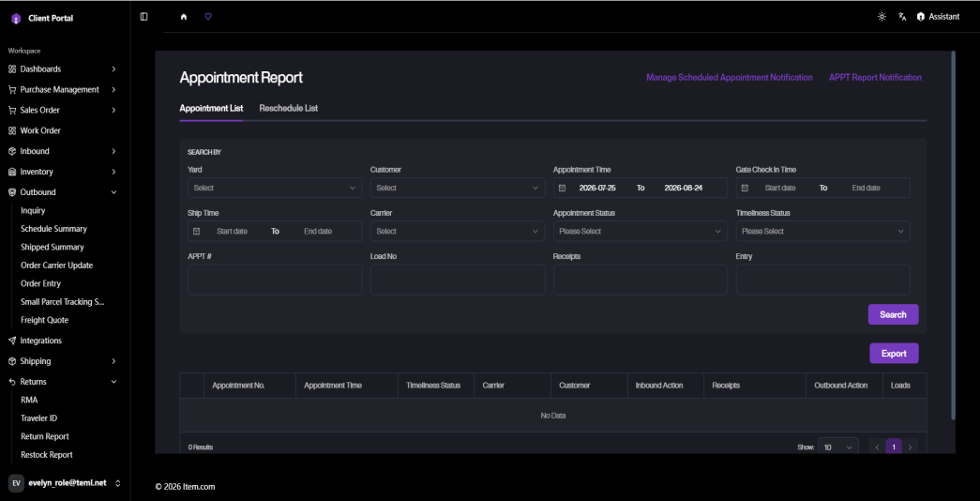The height and width of the screenshot is (501, 980).
Task: Open the Assistant
Action: (x=938, y=17)
